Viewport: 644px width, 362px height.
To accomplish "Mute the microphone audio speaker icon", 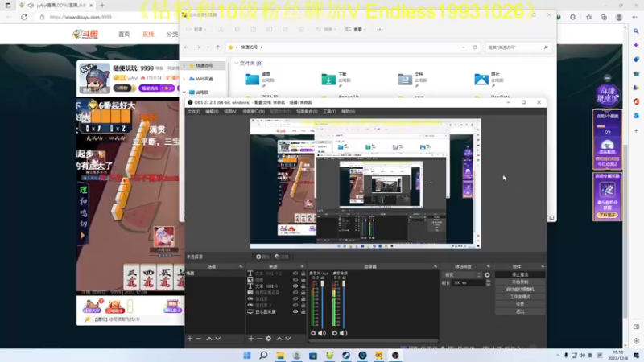I will click(322, 333).
